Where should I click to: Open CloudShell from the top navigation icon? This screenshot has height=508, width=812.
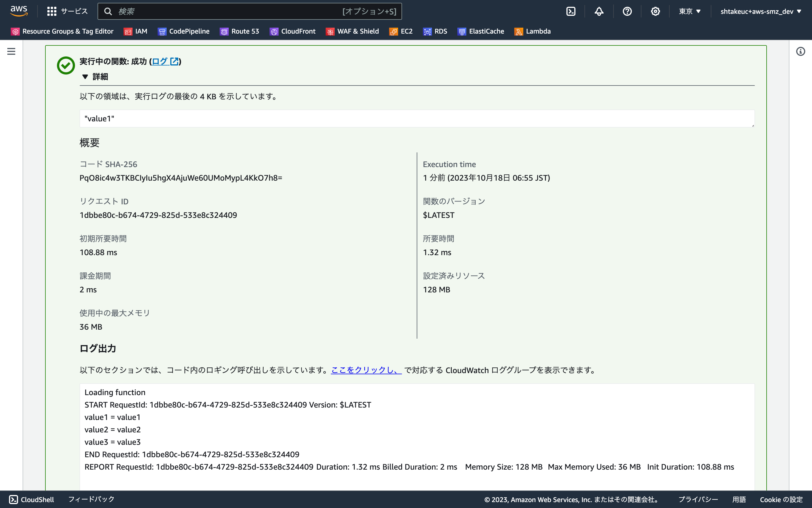coord(571,11)
